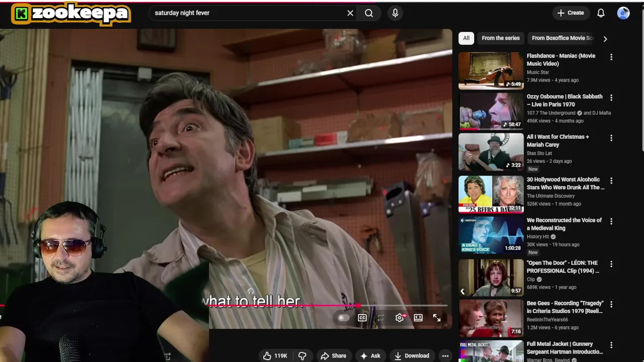
Task: Visit the History Hit channel
Action: [538, 237]
